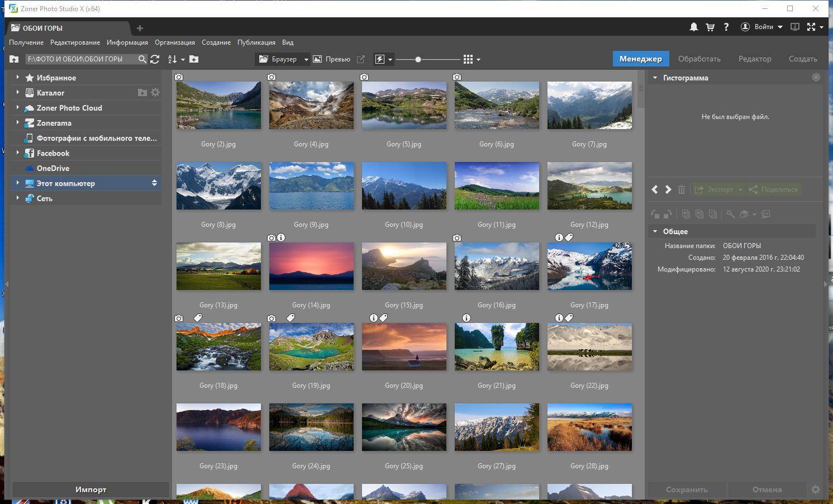The image size is (833, 504).
Task: Open the Получение menu
Action: coord(26,42)
